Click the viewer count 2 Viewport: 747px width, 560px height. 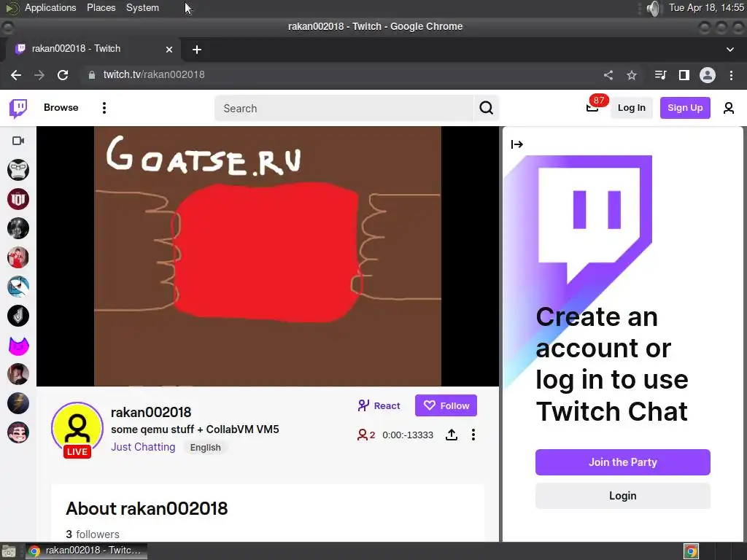366,435
